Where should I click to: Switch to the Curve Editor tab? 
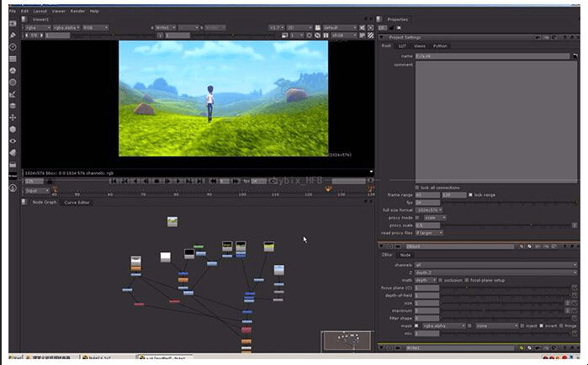coord(77,203)
